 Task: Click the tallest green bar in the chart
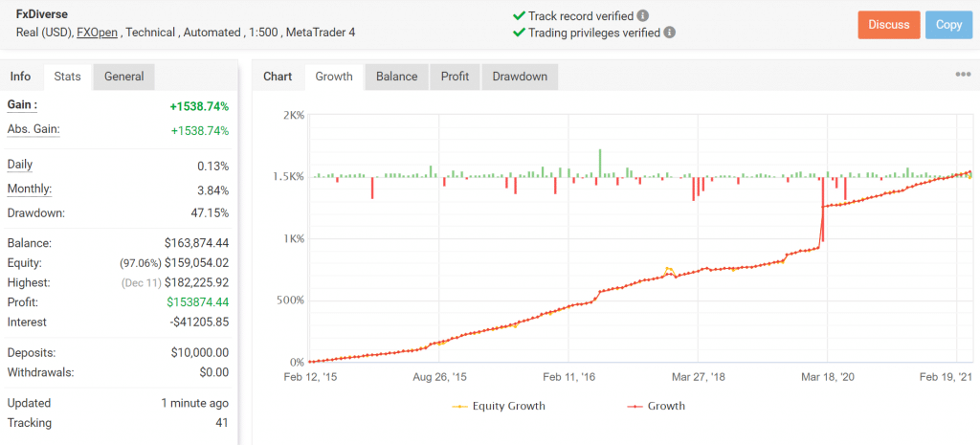tap(600, 163)
